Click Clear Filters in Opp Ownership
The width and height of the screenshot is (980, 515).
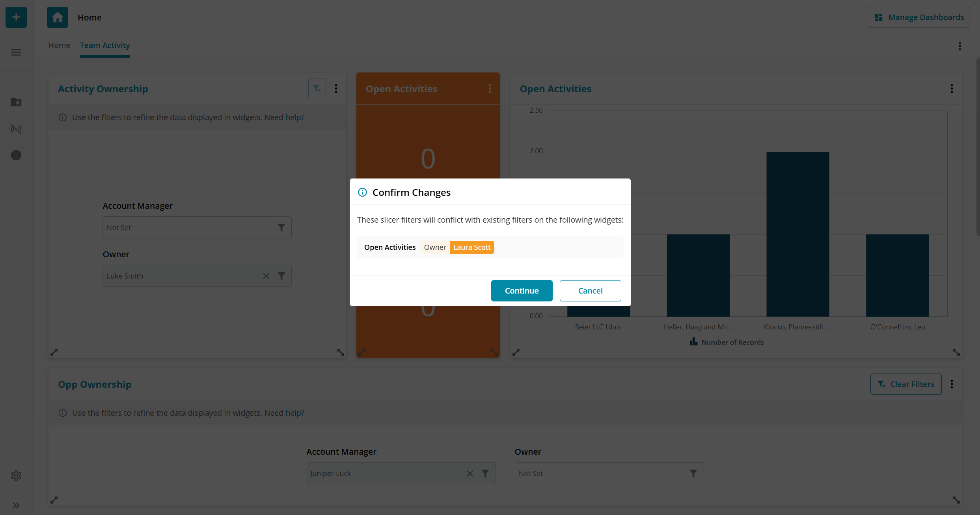905,384
